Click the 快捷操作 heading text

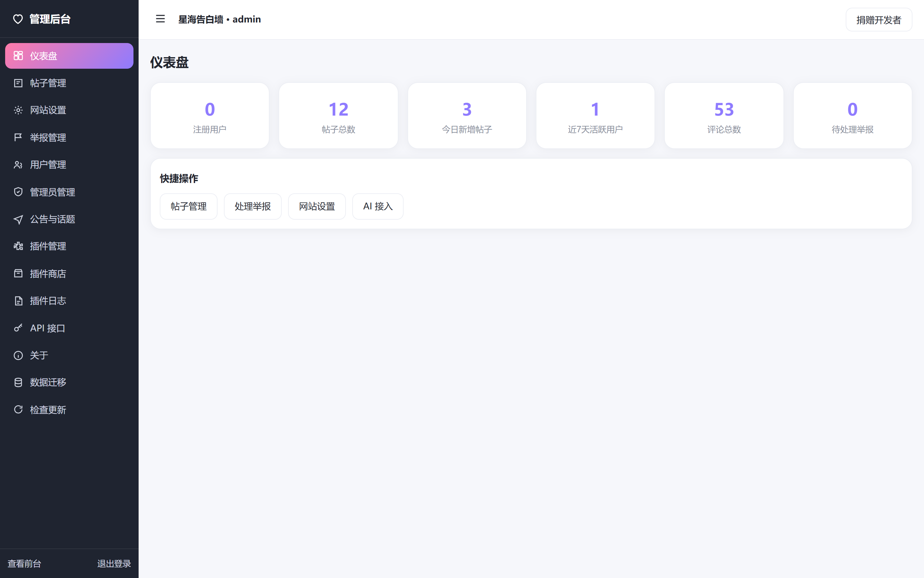(x=179, y=179)
